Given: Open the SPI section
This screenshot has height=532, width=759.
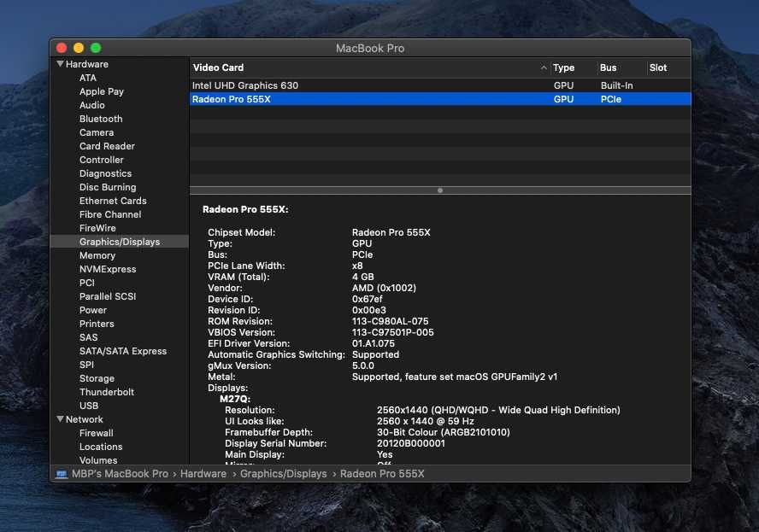Looking at the screenshot, I should pos(86,365).
